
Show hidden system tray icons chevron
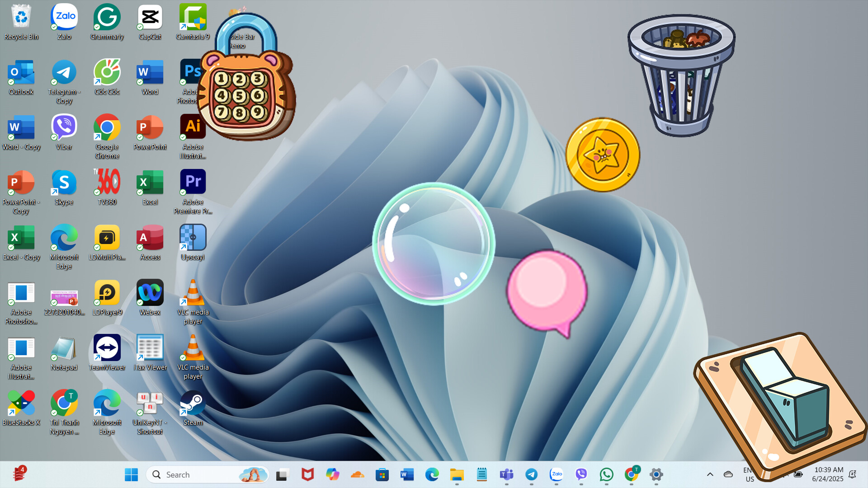tap(710, 474)
